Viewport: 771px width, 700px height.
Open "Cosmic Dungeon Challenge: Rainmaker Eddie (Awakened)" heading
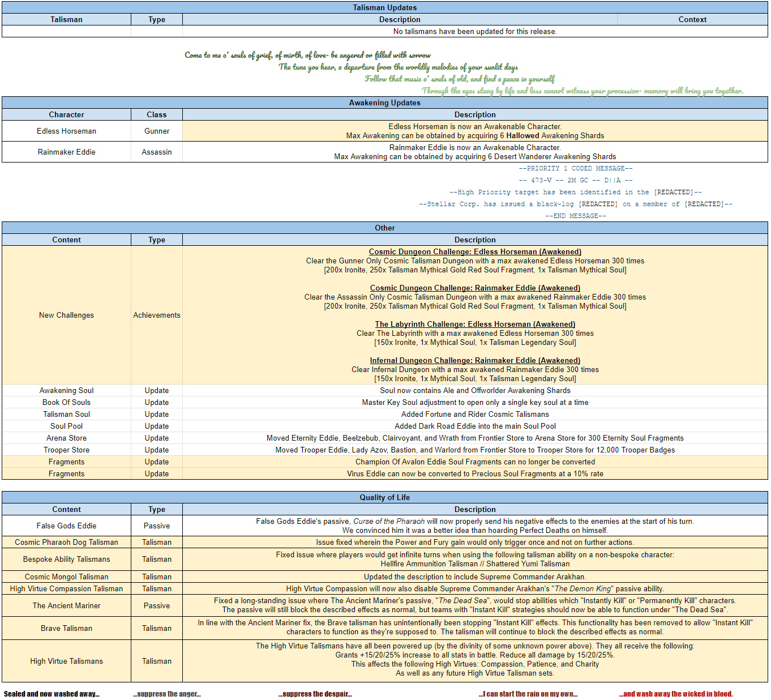475,288
